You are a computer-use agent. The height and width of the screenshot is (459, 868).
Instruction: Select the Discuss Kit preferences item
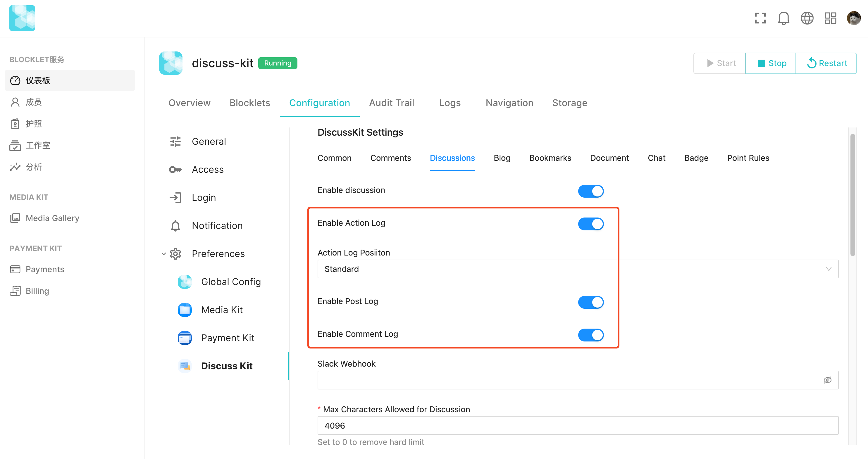click(226, 366)
